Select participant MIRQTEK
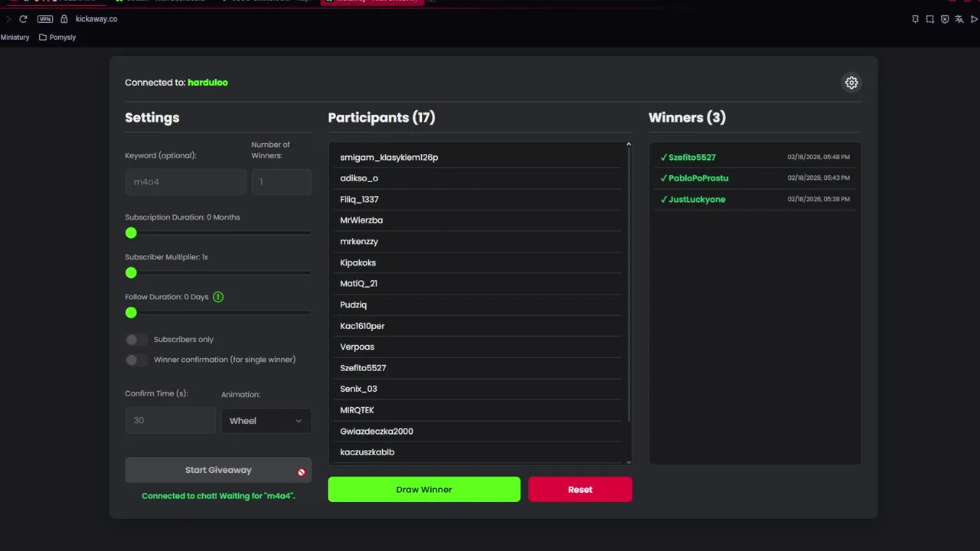This screenshot has height=551, width=980. tap(479, 410)
